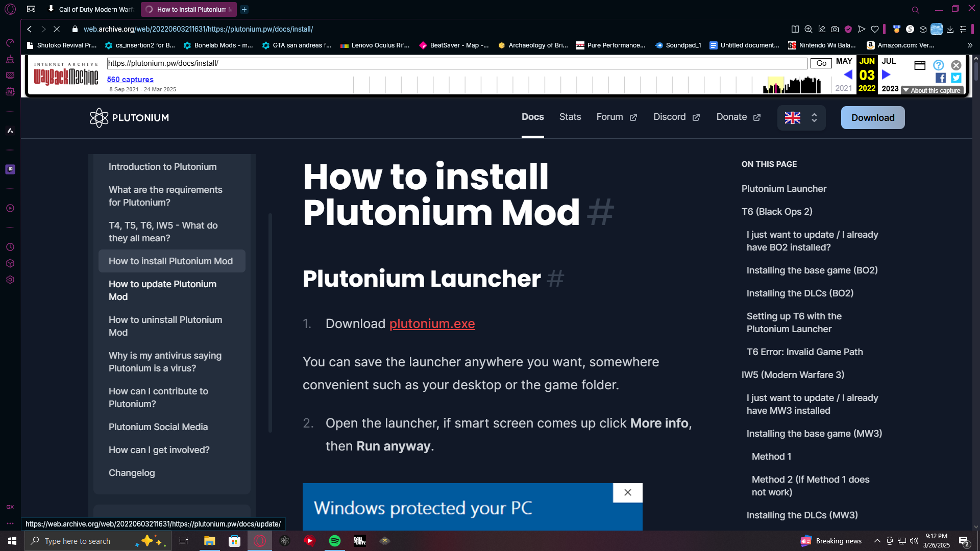The width and height of the screenshot is (980, 551).
Task: Click the Plutonium logo in the header
Action: [129, 117]
